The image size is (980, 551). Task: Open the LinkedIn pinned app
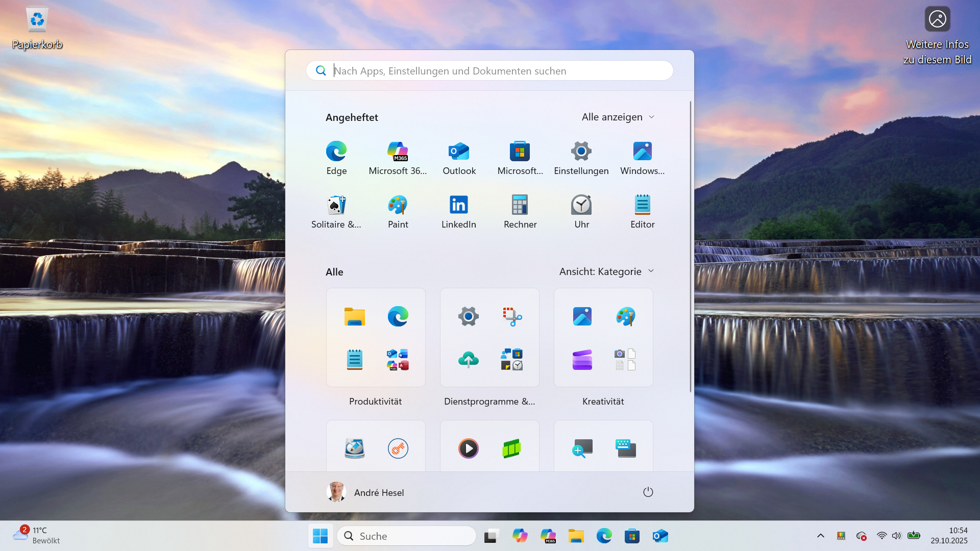pyautogui.click(x=459, y=210)
